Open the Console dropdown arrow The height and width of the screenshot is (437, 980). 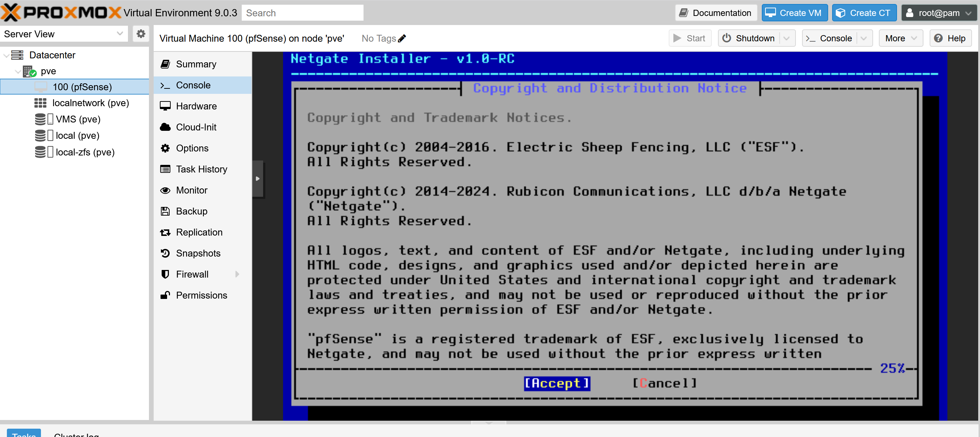point(864,38)
